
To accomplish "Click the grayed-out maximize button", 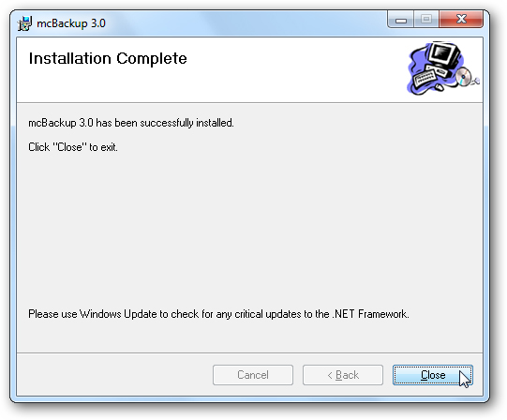I will (426, 19).
